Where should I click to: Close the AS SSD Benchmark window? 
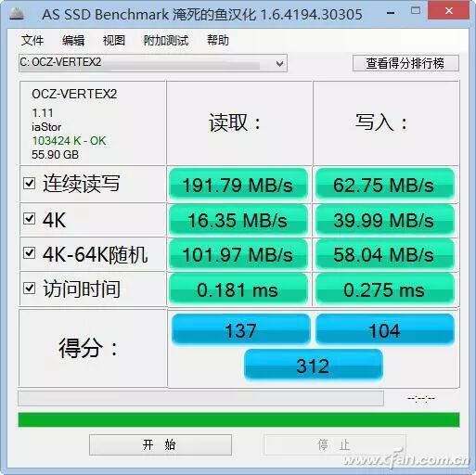[x=448, y=10]
